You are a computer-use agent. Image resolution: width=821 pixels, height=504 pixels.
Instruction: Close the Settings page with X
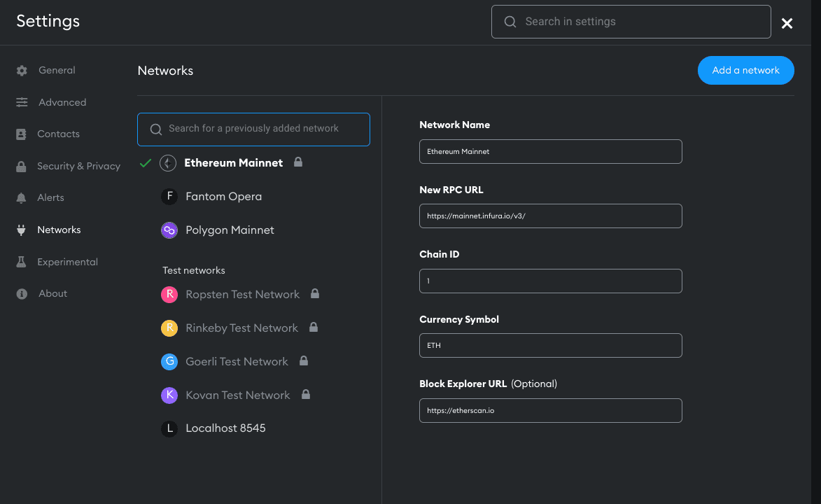[787, 24]
